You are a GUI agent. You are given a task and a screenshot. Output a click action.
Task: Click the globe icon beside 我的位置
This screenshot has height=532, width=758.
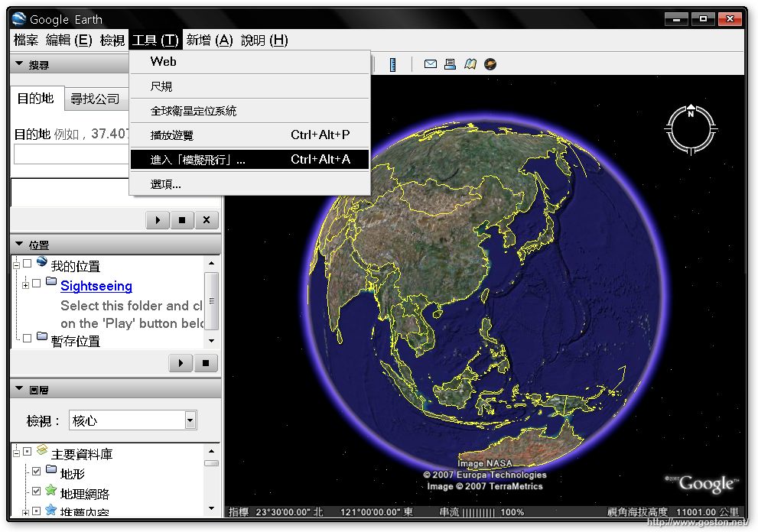42,261
